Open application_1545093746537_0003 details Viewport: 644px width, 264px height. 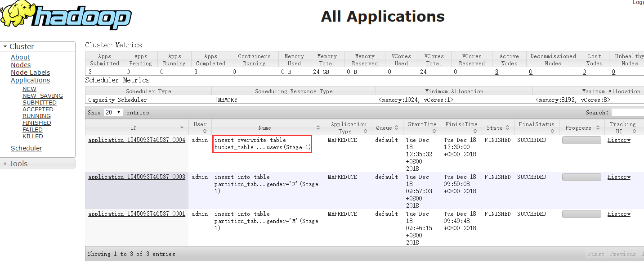coord(137,177)
